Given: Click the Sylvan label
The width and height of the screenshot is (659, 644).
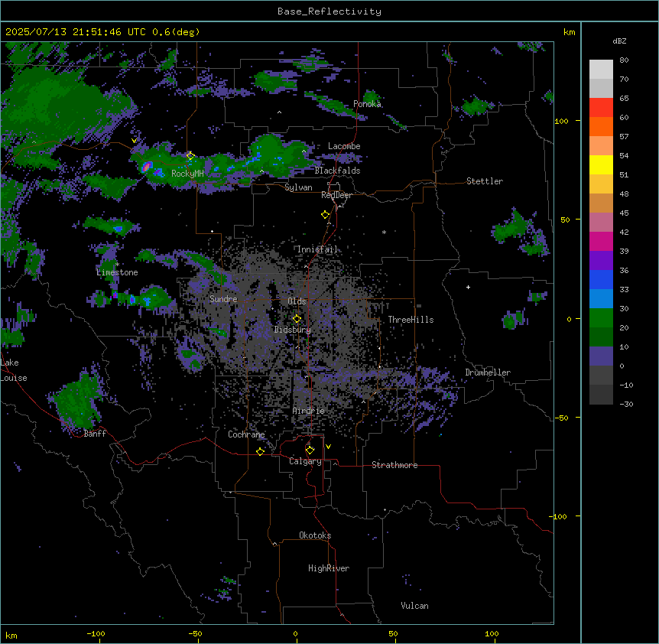Looking at the screenshot, I should coord(298,187).
